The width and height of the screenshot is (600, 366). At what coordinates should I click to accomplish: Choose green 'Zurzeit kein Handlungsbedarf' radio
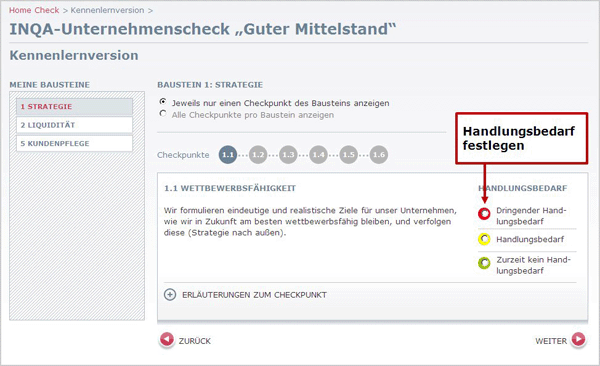click(x=484, y=263)
